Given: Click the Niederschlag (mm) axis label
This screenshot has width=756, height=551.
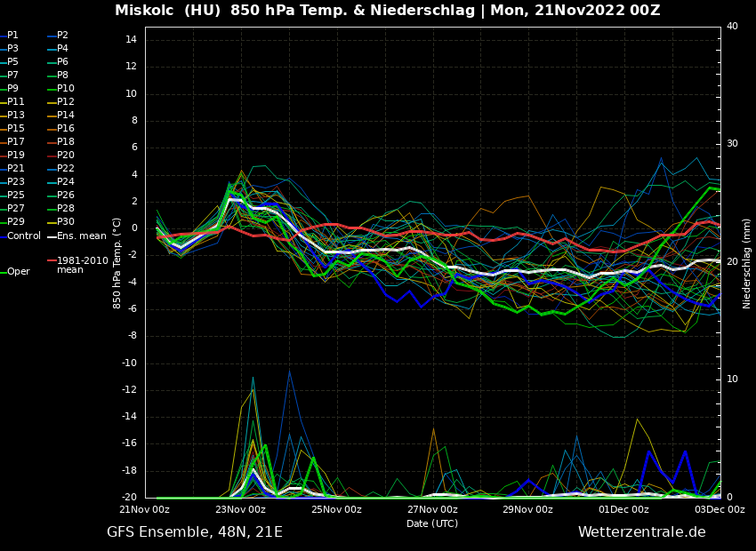Looking at the screenshot, I should pyautogui.click(x=747, y=263).
